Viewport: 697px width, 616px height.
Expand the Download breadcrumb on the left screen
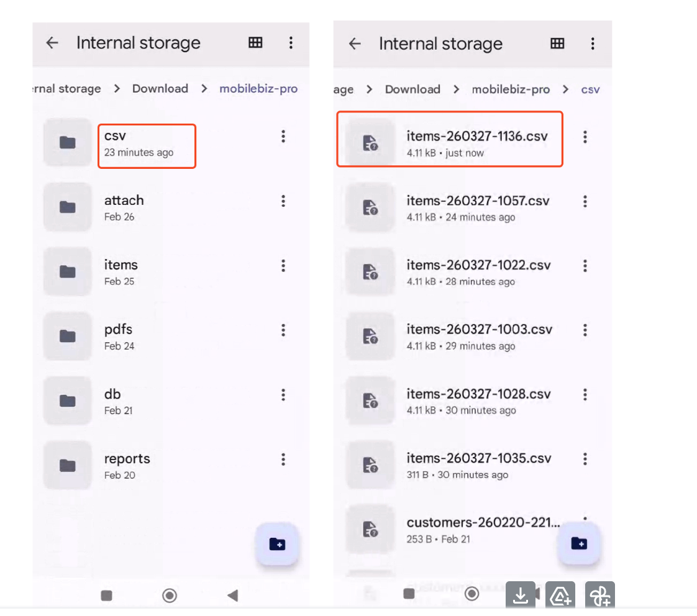[x=160, y=88]
